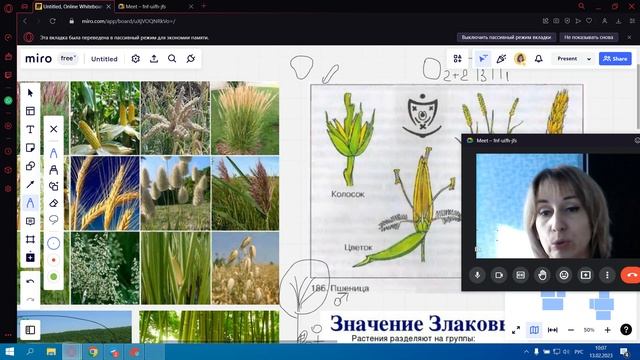Select the Text tool

(30, 129)
